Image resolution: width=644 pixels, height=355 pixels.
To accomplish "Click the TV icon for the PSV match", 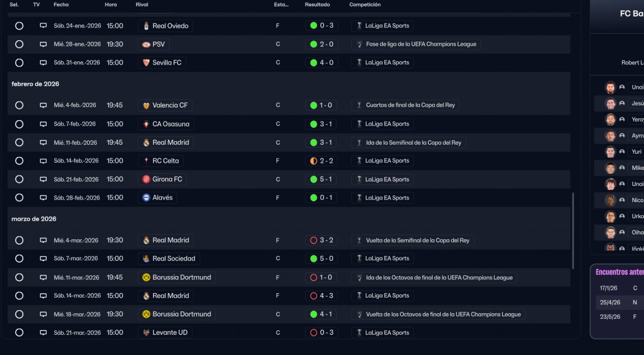I will point(43,44).
